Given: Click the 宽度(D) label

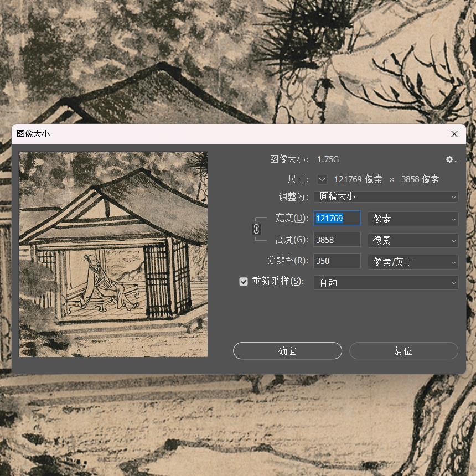Looking at the screenshot, I should pos(292,218).
